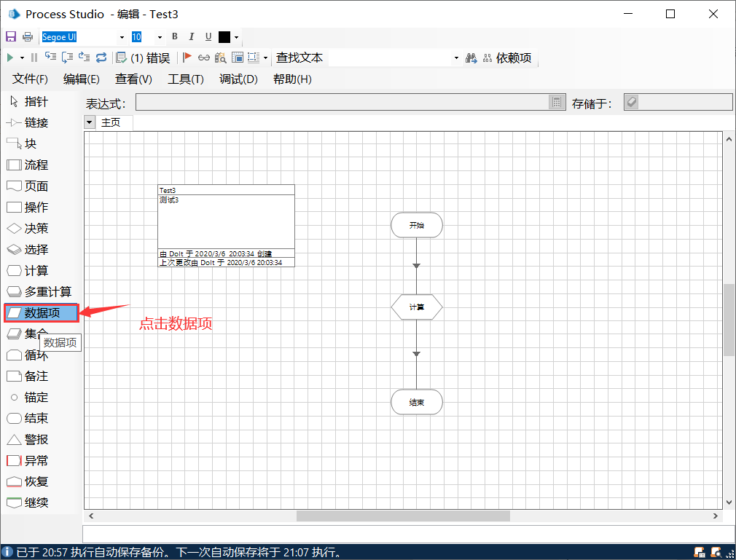This screenshot has height=560, width=736.
Task: Select the 流程 process stage tool
Action: click(27, 165)
